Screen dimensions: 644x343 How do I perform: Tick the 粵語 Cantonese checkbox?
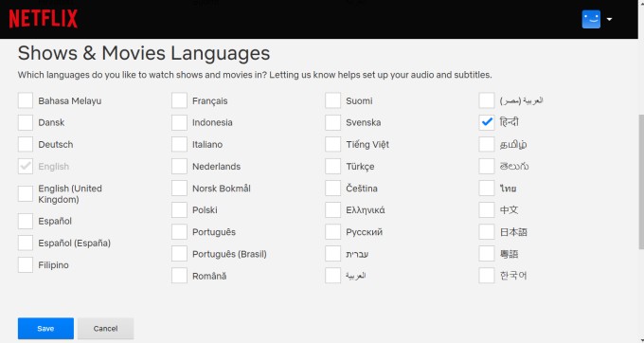(487, 254)
